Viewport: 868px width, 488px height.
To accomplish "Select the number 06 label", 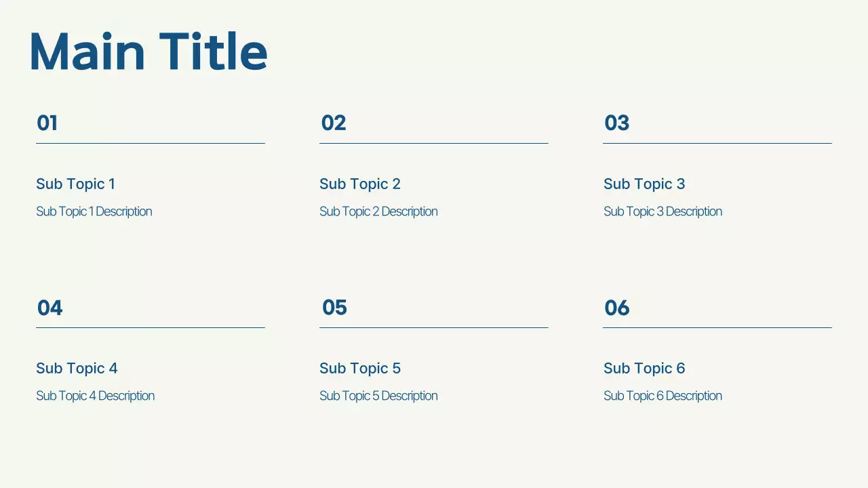I will pyautogui.click(x=616, y=308).
